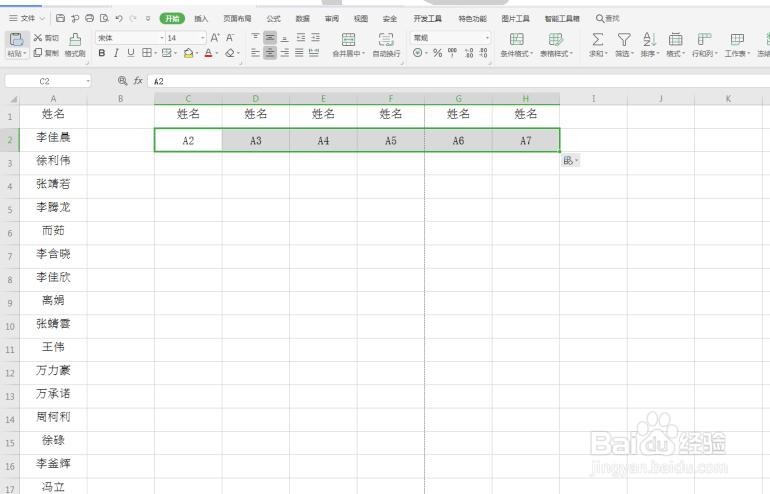
Task: Click the eraser clear formatting icon
Action: (x=230, y=53)
